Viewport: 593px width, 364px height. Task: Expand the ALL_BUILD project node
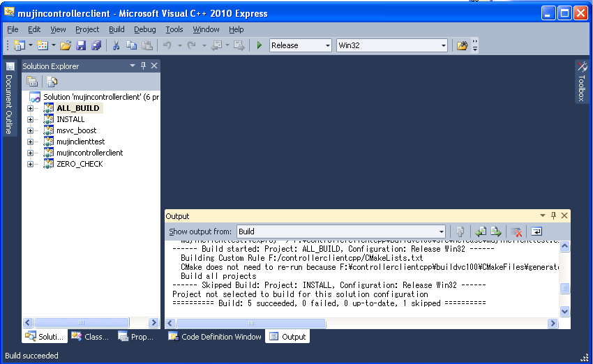[x=30, y=109]
